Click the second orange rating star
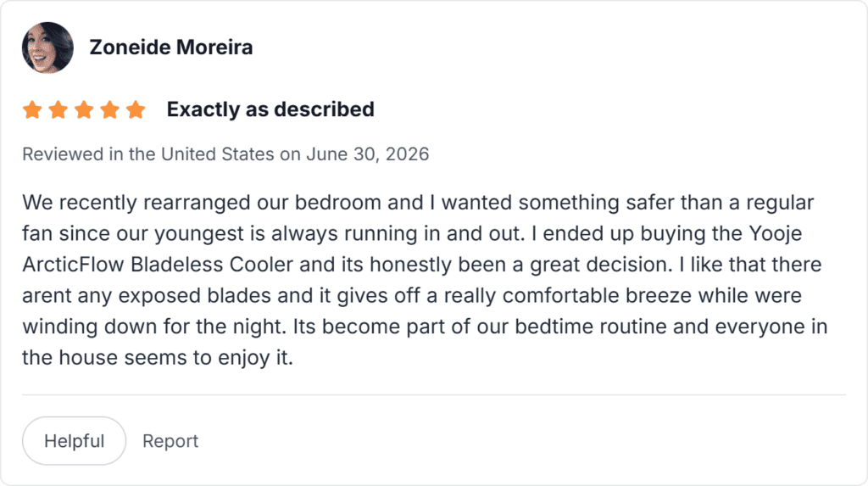 click(58, 109)
